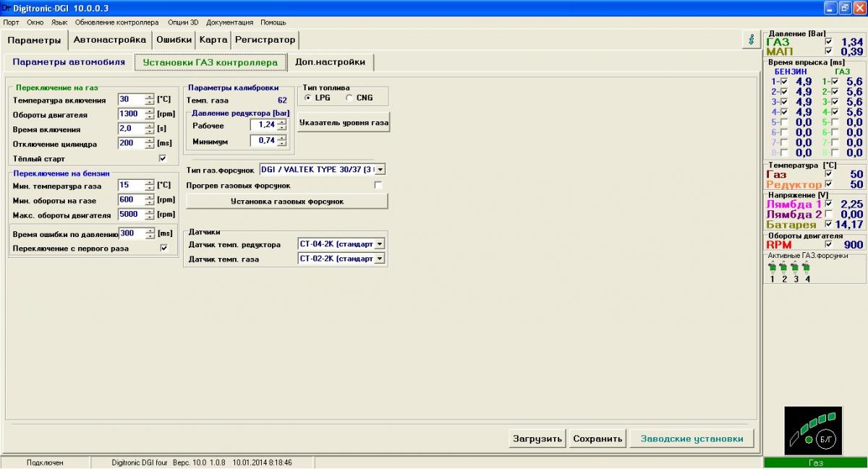Screen dimensions: 868x469
Task: Click the Подключен status bar entry
Action: click(45, 462)
